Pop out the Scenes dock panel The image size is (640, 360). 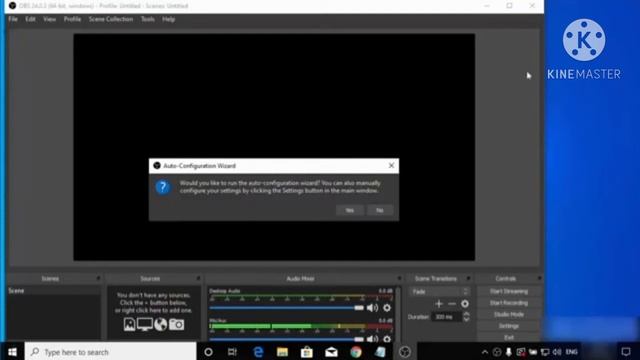point(98,278)
